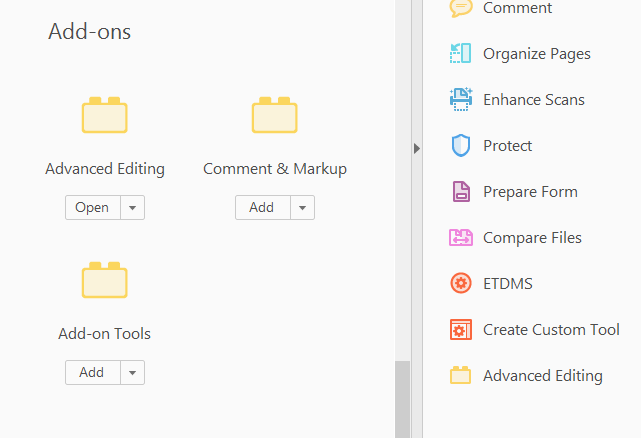Click the Advanced Editing icon in sidebar
This screenshot has width=641, height=438.
tap(460, 376)
